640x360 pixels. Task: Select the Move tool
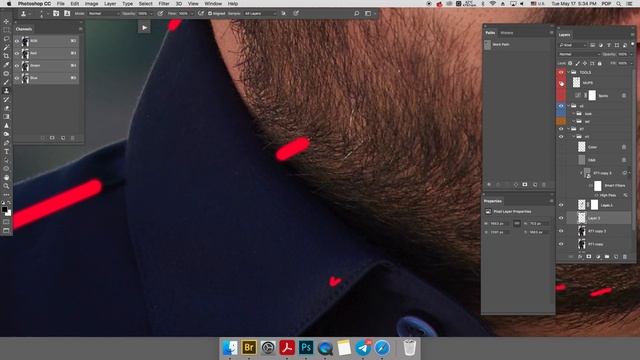[6, 21]
